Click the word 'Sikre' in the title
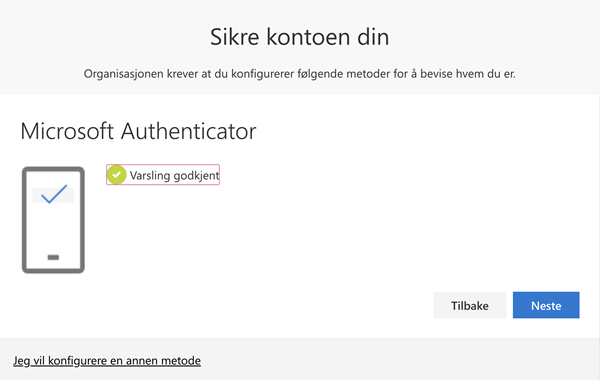600x380 pixels. pos(235,37)
